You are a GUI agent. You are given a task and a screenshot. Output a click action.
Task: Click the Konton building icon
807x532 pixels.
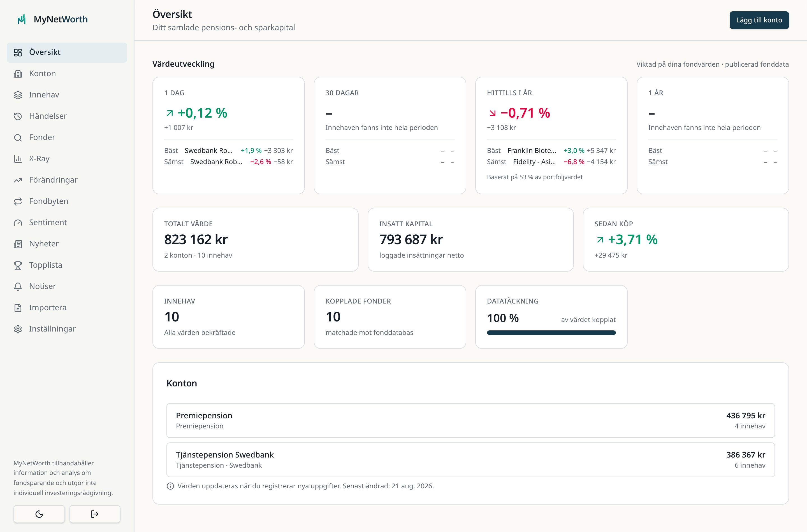coord(18,74)
